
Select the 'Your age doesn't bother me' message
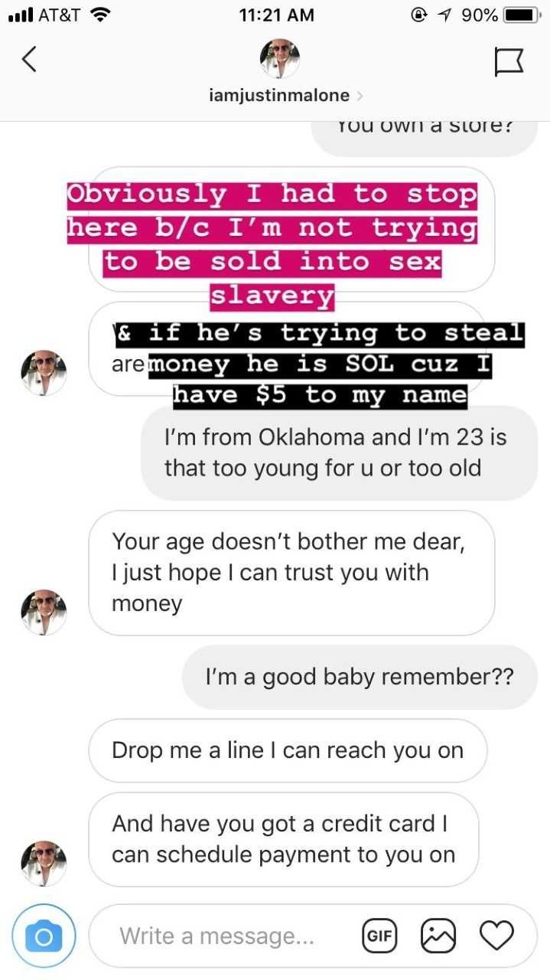point(291,573)
